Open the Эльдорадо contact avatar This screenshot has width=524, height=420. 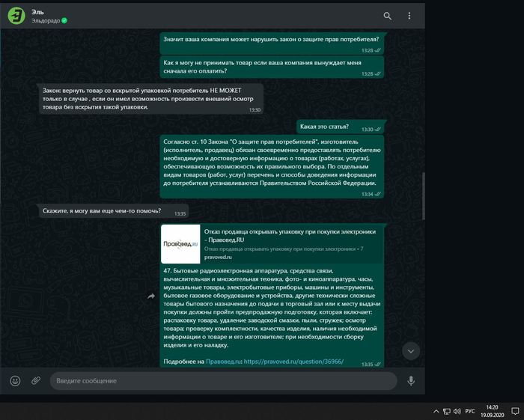pyautogui.click(x=16, y=16)
